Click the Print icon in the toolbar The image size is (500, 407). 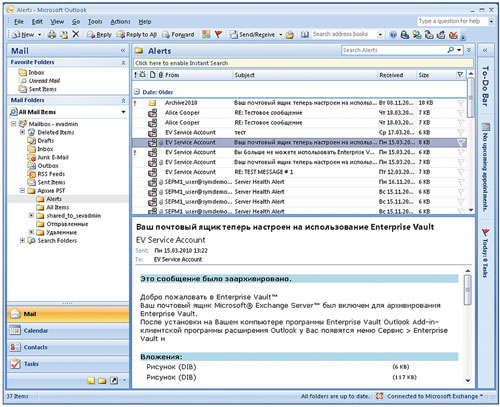coord(52,34)
